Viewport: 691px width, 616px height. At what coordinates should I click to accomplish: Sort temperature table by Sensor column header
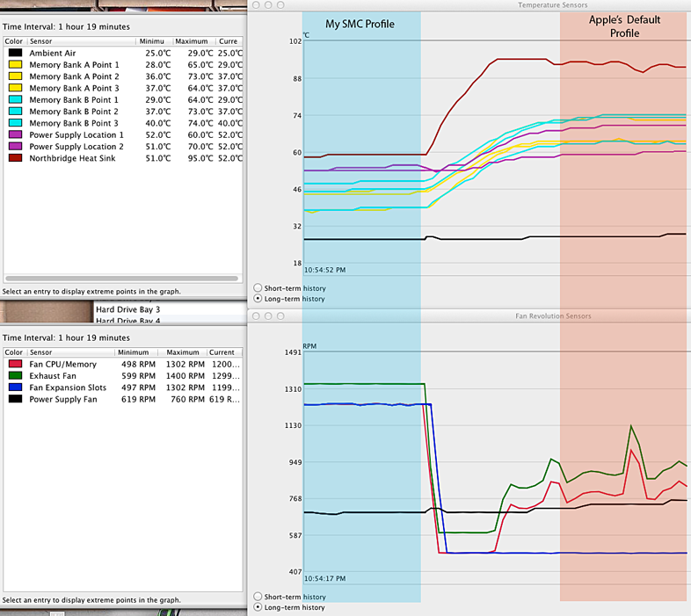(82, 41)
